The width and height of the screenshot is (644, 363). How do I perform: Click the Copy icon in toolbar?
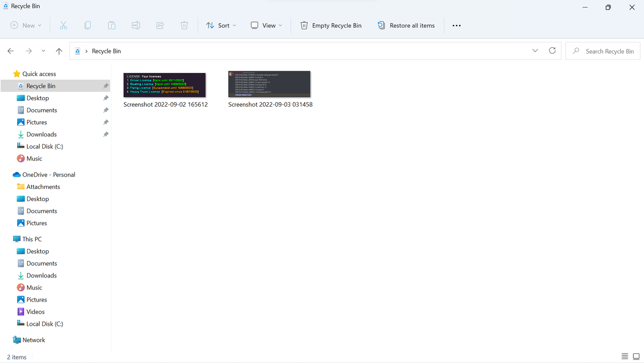click(x=88, y=25)
